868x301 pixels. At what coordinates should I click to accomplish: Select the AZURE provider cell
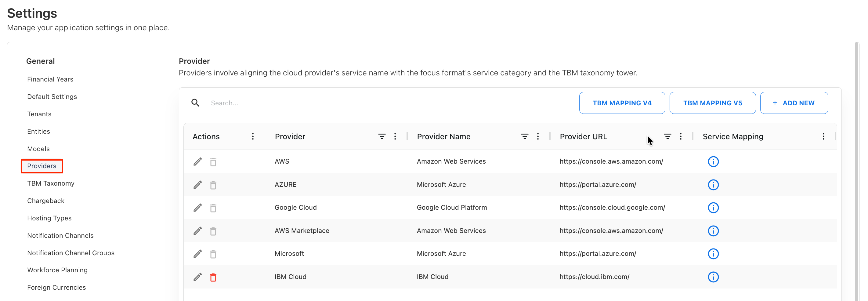285,185
